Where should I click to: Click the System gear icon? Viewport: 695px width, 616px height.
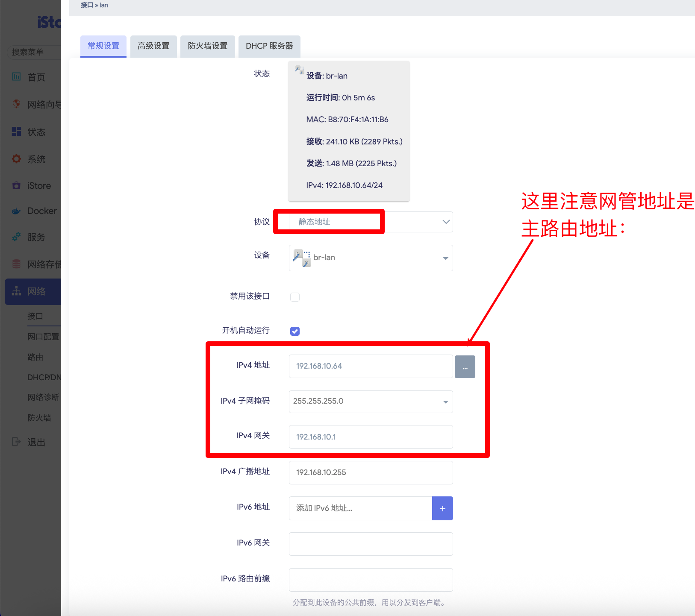coord(16,159)
